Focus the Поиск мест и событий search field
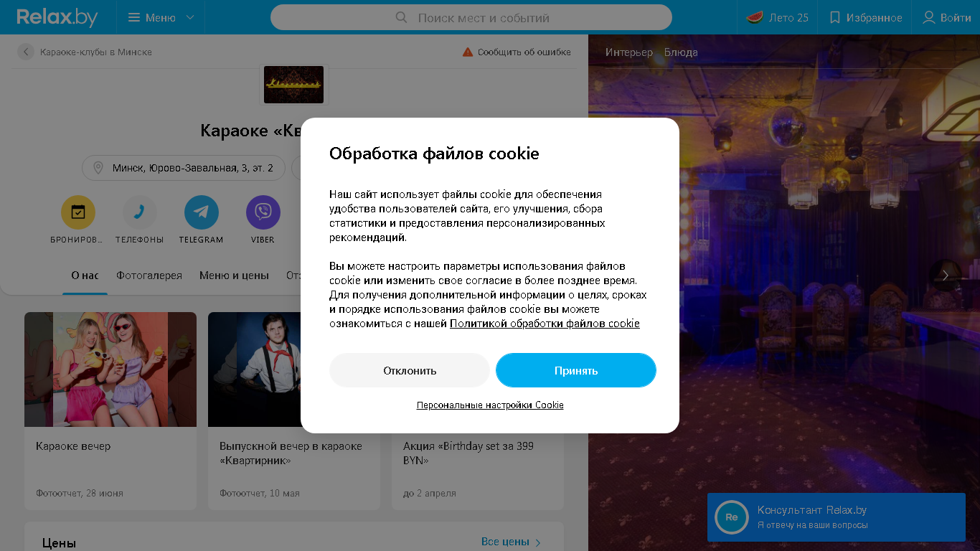Screen dimensions: 980x551 471,17
